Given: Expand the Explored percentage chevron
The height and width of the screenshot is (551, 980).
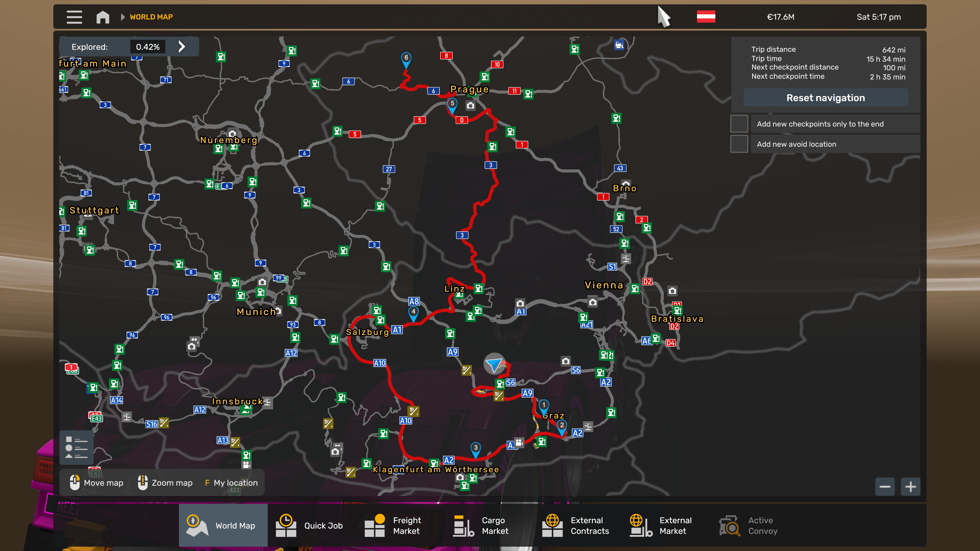Looking at the screenshot, I should pos(182,47).
